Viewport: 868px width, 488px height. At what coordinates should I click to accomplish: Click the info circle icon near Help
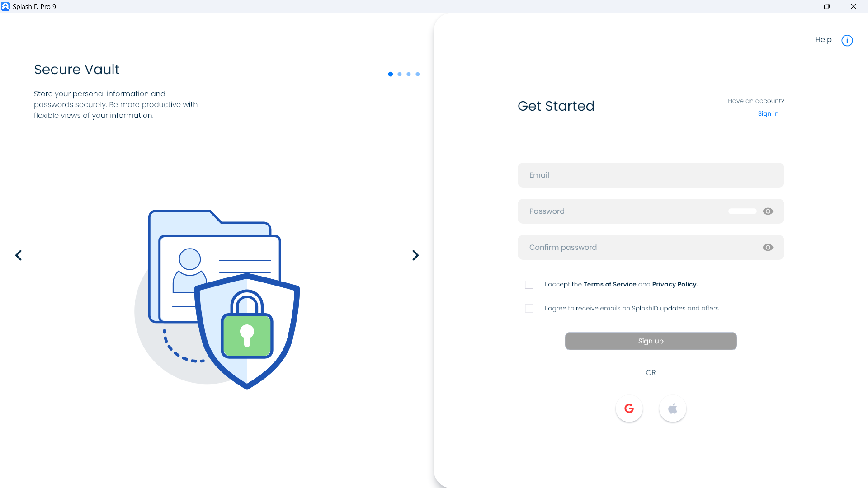[847, 41]
